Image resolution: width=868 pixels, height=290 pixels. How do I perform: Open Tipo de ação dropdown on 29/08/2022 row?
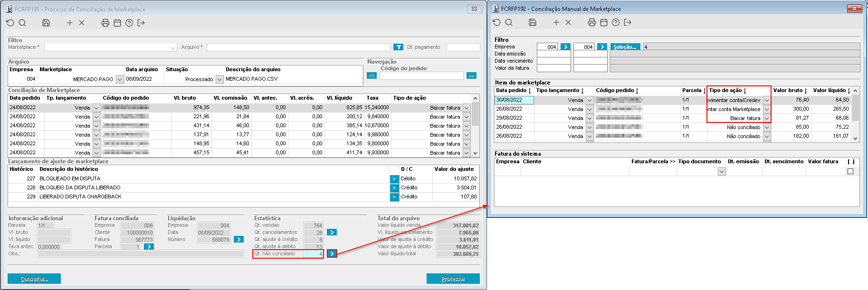click(766, 118)
